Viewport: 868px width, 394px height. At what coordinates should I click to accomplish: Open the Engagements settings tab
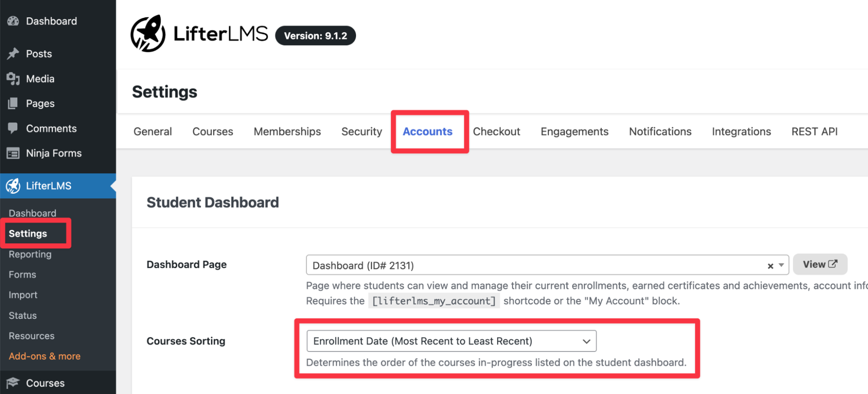pos(574,132)
